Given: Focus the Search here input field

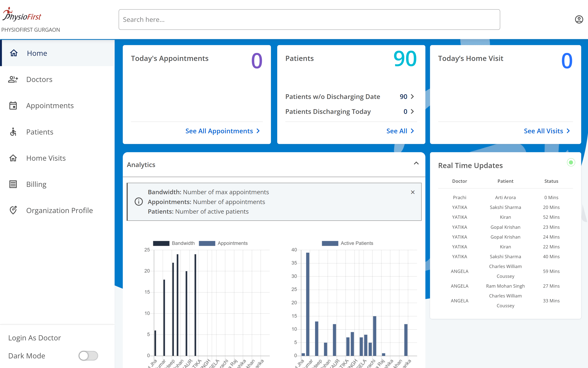Looking at the screenshot, I should tap(309, 19).
